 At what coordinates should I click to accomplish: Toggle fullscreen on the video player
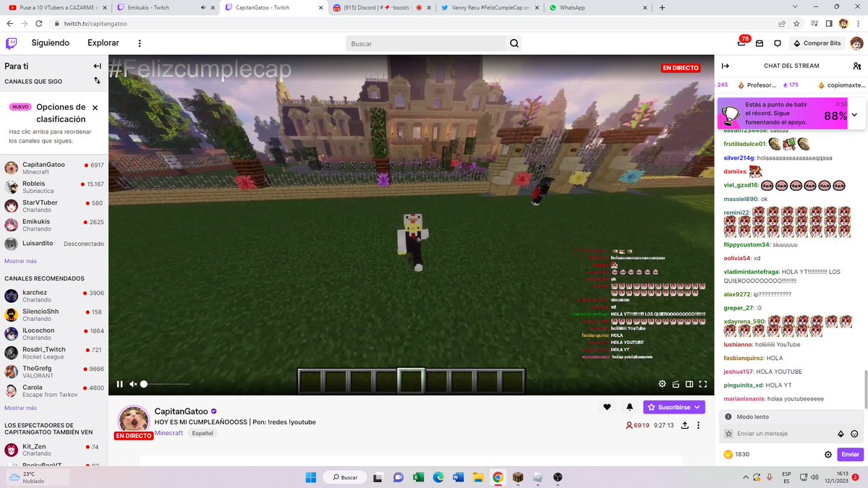point(703,384)
